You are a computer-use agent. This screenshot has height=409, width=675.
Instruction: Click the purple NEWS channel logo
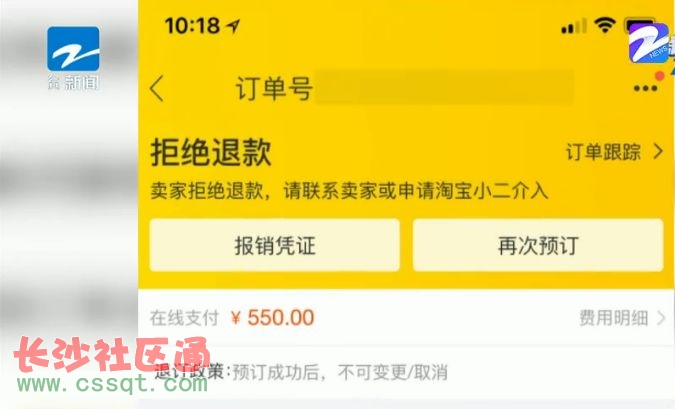click(x=649, y=43)
